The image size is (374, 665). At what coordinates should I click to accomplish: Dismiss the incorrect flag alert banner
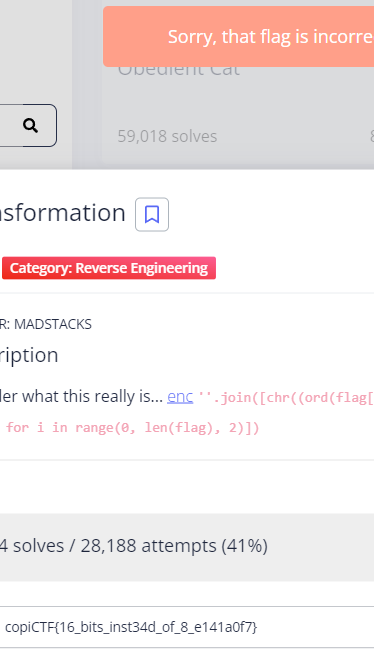[x=238, y=36]
